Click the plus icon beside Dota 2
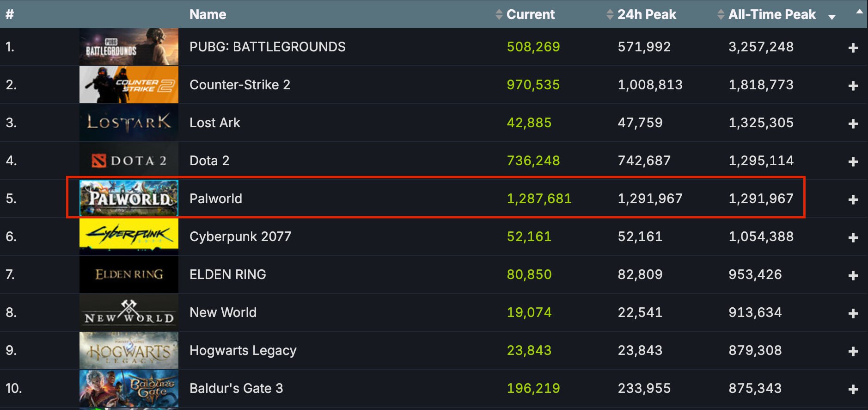 click(x=853, y=162)
